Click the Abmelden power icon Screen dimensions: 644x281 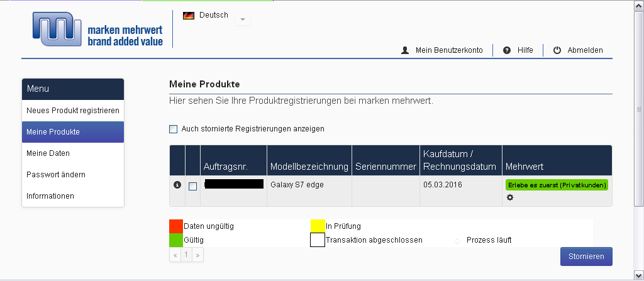[x=557, y=50]
